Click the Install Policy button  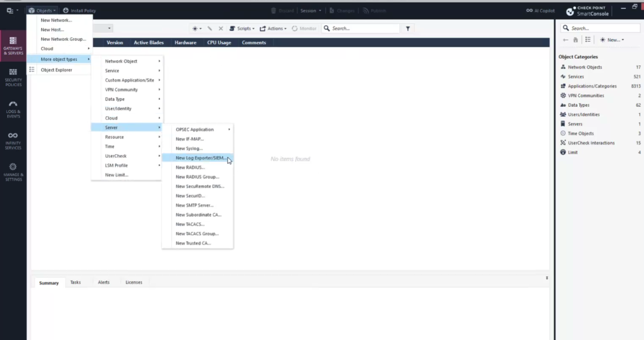[79, 11]
